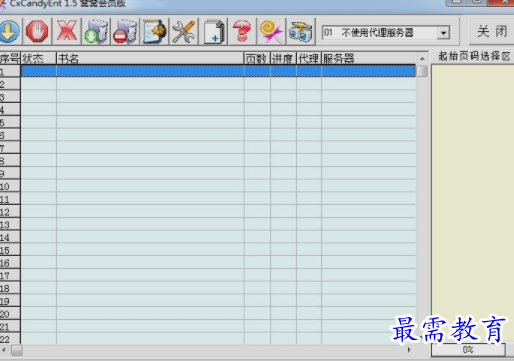Click the vertical scrollbar up arrow
The height and width of the screenshot is (361, 514).
422,59
